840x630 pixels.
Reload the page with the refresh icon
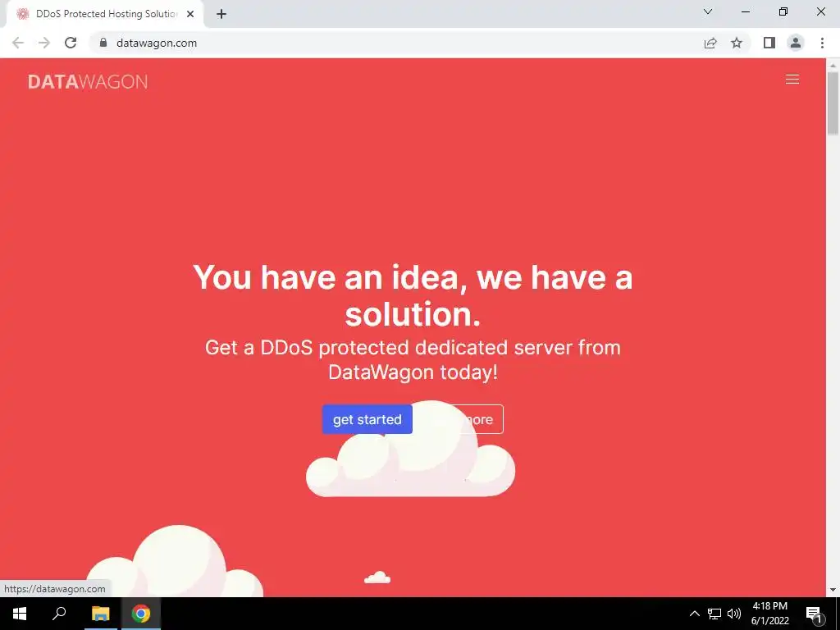point(71,43)
